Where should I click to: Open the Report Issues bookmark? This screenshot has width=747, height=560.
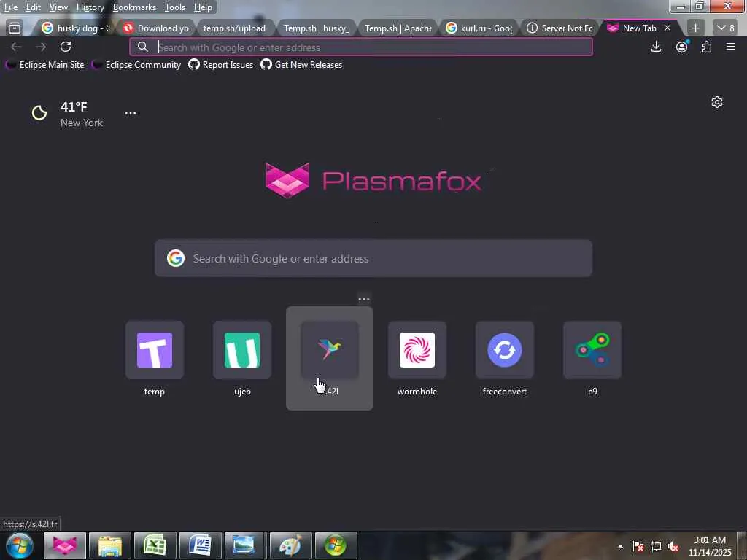pos(221,65)
